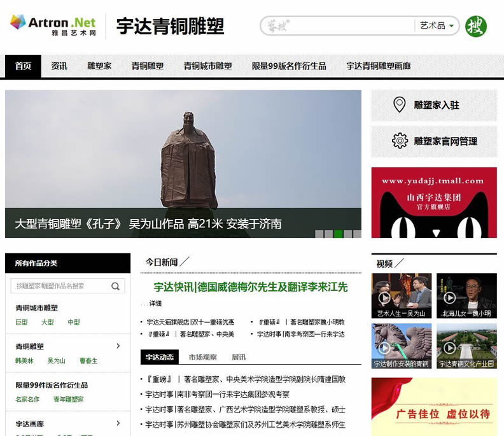Click the location pin icon beside 雕塑家入驻
This screenshot has height=436, width=504.
tap(399, 105)
